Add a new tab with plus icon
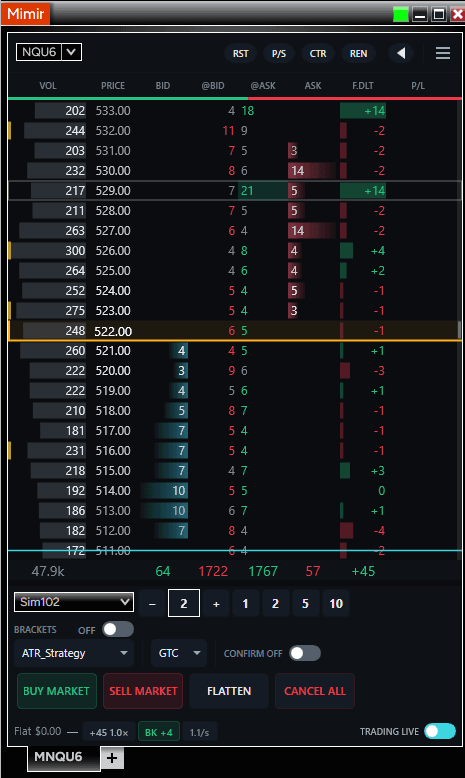 pyautogui.click(x=112, y=758)
